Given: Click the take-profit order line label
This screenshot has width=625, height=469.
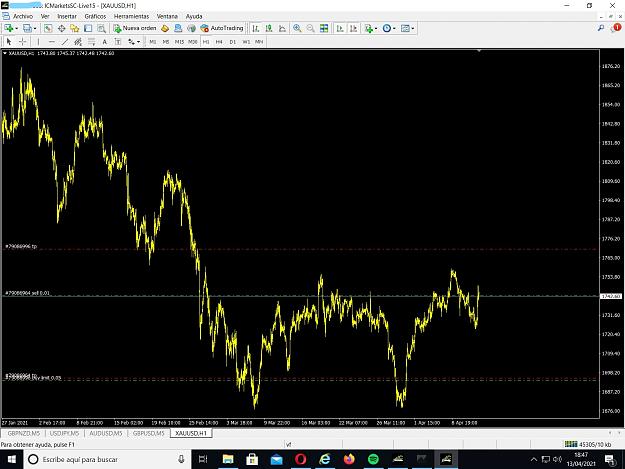Looking at the screenshot, I should point(21,246).
